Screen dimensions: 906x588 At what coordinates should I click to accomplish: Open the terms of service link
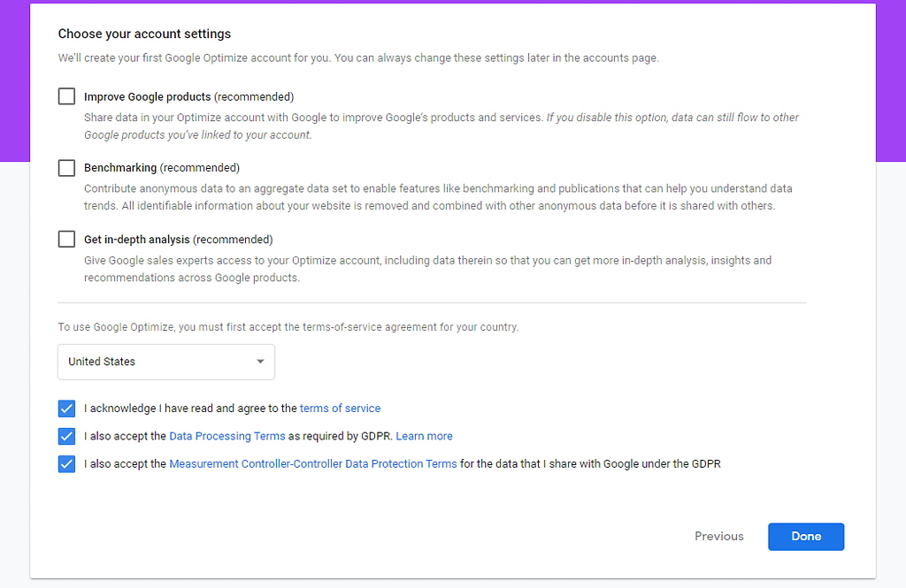[340, 409]
